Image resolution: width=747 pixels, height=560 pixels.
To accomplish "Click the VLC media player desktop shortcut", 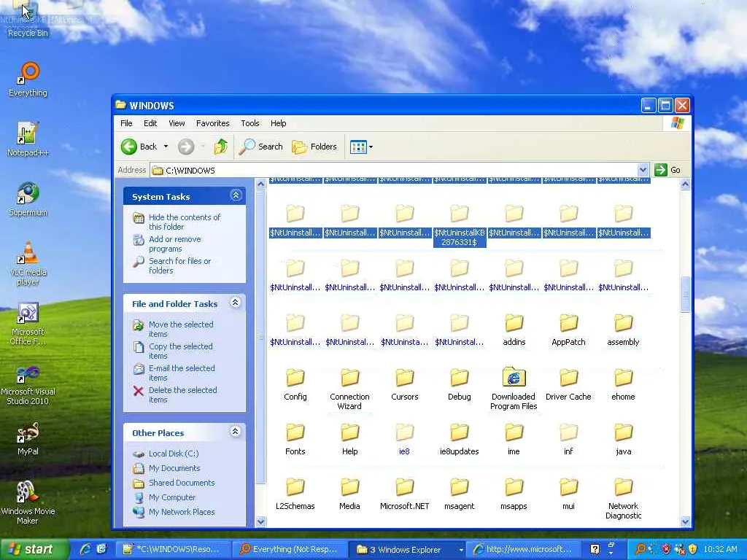I will coord(28,263).
